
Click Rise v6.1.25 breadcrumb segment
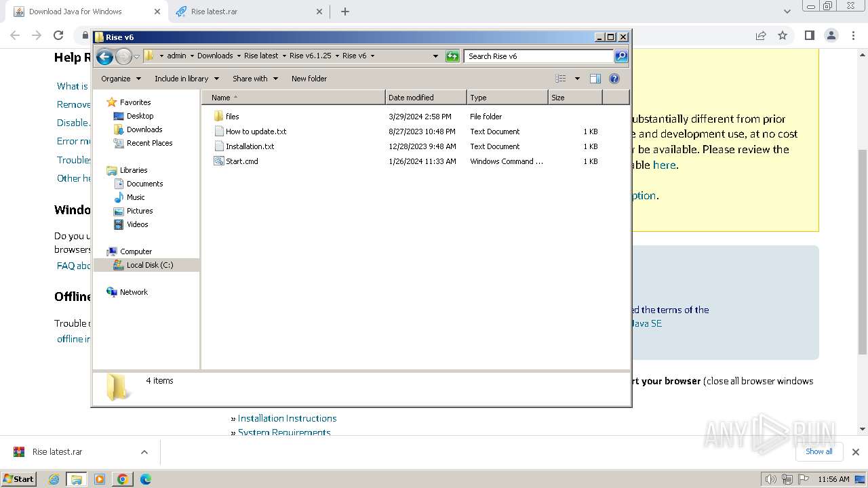pos(311,56)
